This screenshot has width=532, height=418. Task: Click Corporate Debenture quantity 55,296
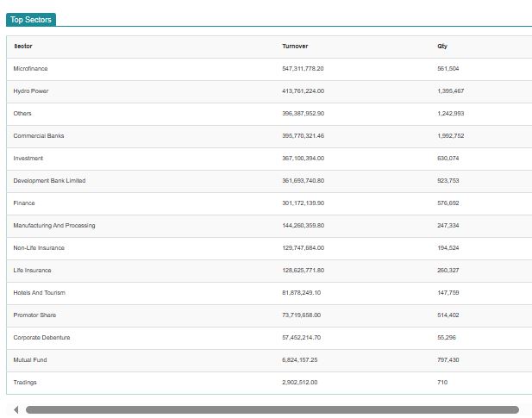click(447, 337)
